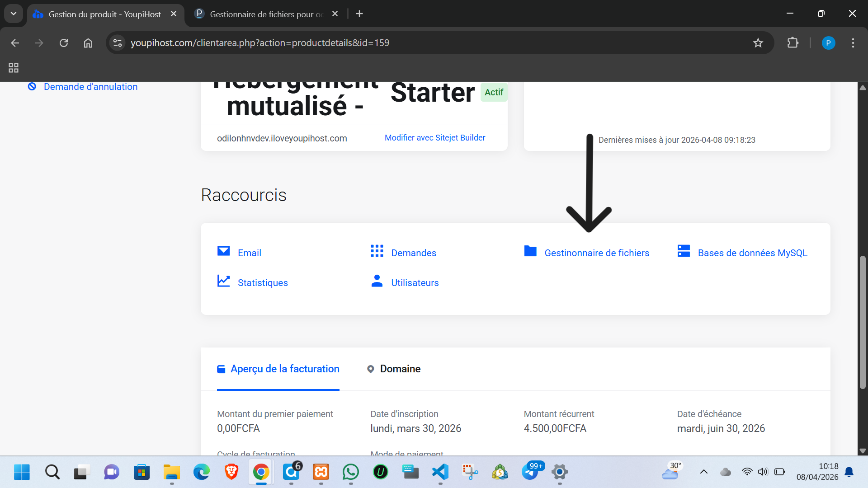Viewport: 868px width, 488px height.
Task: Open Visual Studio Code from taskbar
Action: click(x=440, y=472)
